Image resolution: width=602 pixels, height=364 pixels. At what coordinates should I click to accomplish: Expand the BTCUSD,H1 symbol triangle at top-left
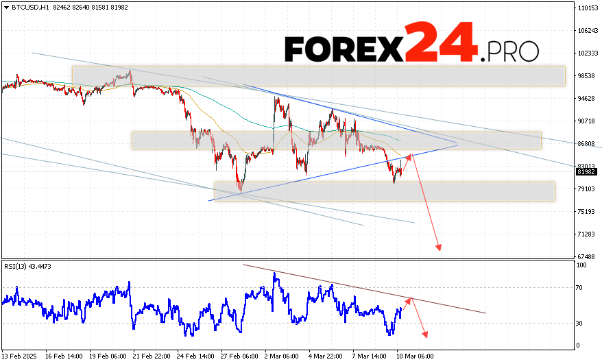click(5, 6)
